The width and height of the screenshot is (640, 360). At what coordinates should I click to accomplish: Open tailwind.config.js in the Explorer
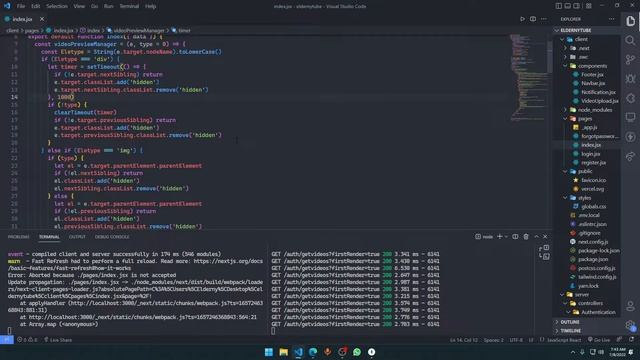click(597, 277)
